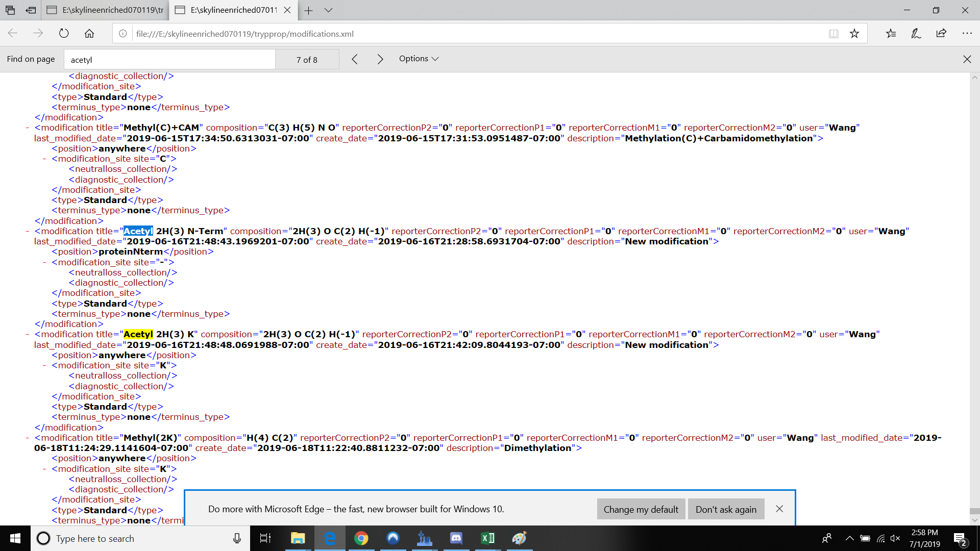Open the tab list chevron dropdown

(328, 10)
